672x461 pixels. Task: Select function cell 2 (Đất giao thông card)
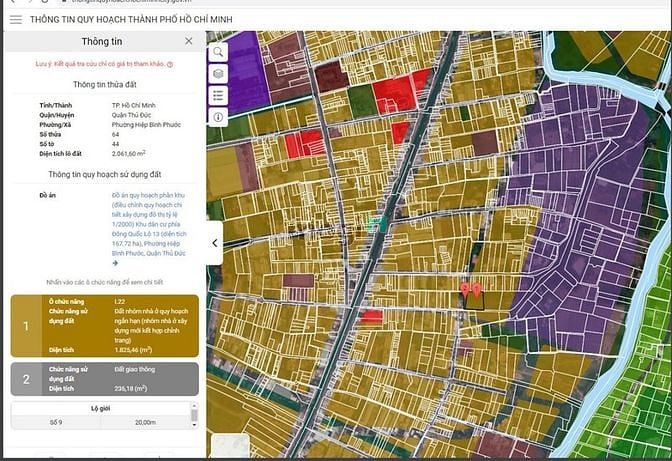(105, 379)
